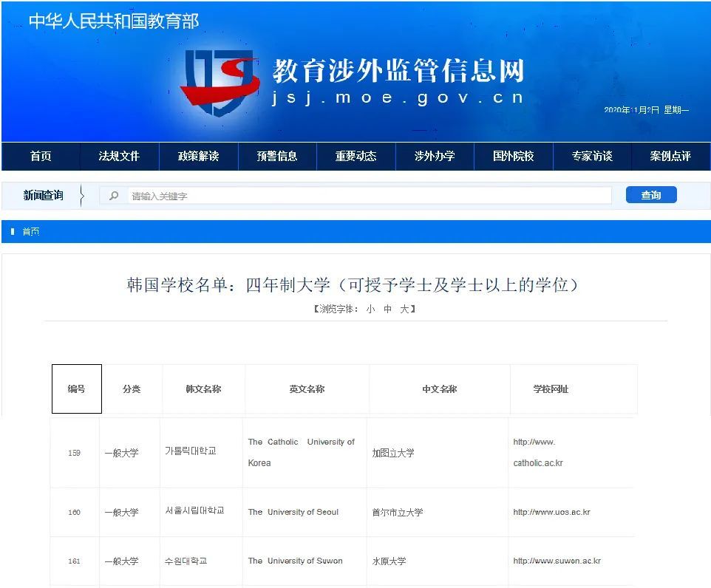Click the 首页 breadcrumb link
Viewport: 711px width, 588px height.
tap(31, 232)
